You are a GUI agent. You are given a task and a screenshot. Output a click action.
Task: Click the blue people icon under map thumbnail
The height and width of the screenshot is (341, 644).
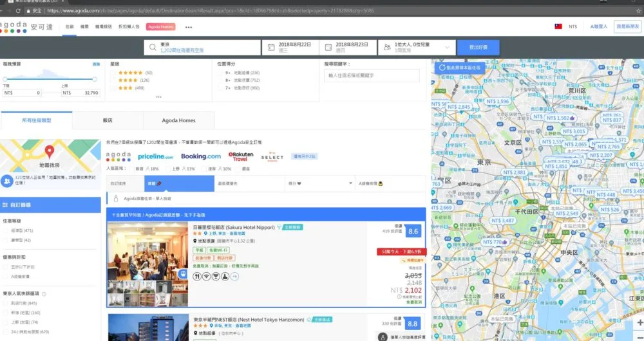click(7, 181)
